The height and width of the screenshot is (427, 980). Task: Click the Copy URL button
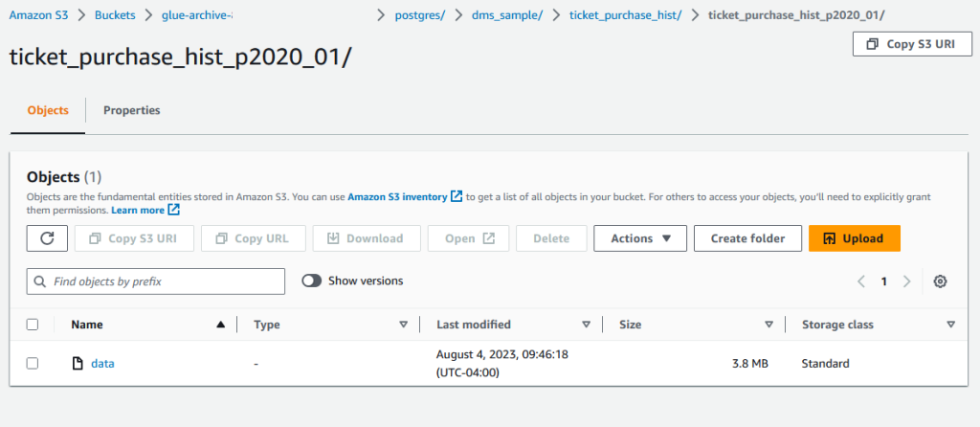pyautogui.click(x=254, y=238)
